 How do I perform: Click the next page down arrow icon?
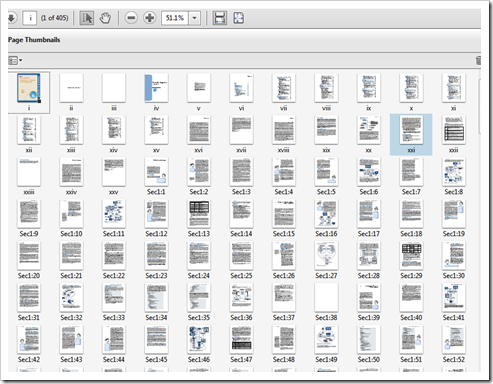(12, 18)
